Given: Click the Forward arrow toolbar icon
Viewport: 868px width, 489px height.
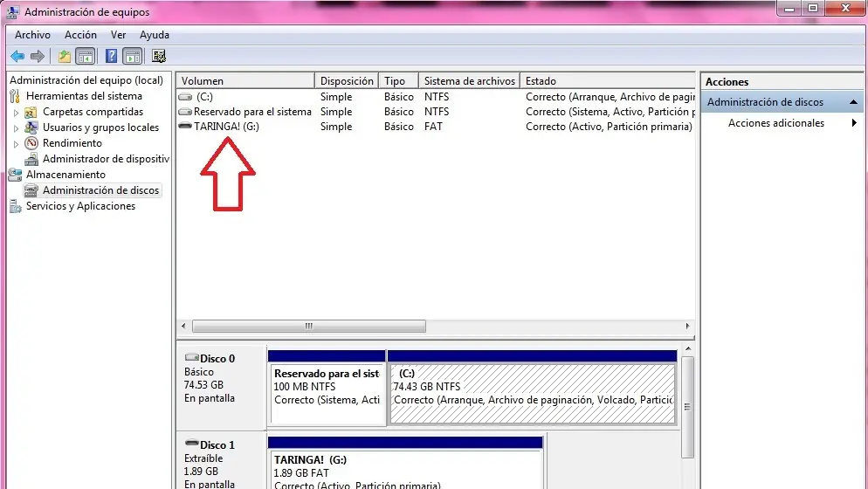Looking at the screenshot, I should point(38,56).
